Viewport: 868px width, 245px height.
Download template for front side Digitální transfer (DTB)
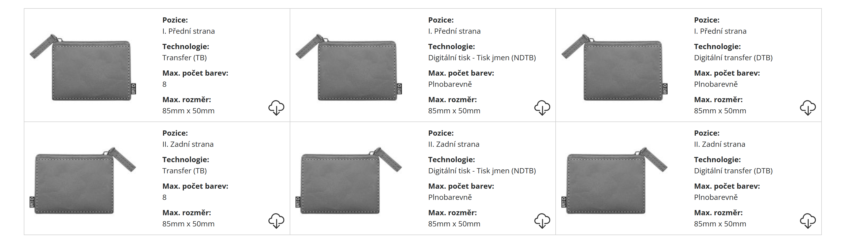pyautogui.click(x=808, y=108)
